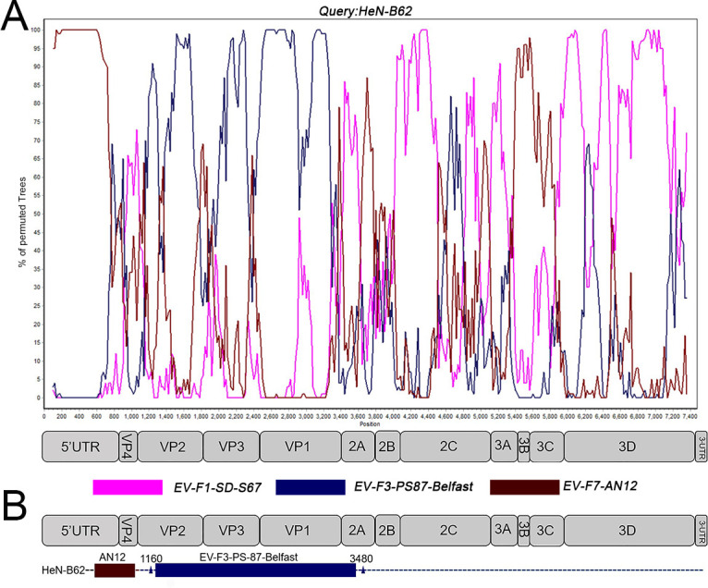Click the 2B box in panel B
This screenshot has height=588, width=708.
(388, 530)
